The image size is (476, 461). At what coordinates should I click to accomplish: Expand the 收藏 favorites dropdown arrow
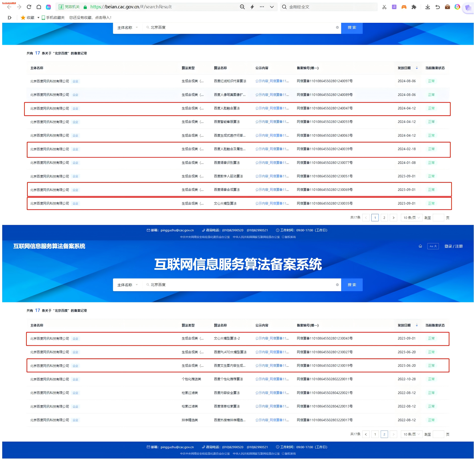click(38, 18)
